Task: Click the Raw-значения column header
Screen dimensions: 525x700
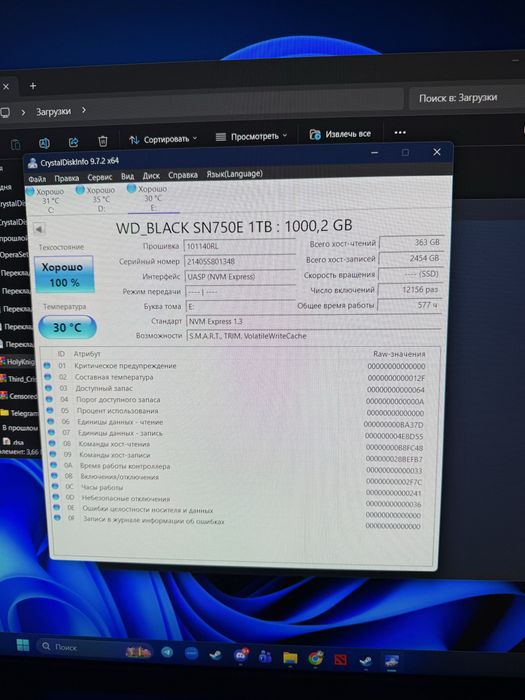Action: [x=399, y=354]
